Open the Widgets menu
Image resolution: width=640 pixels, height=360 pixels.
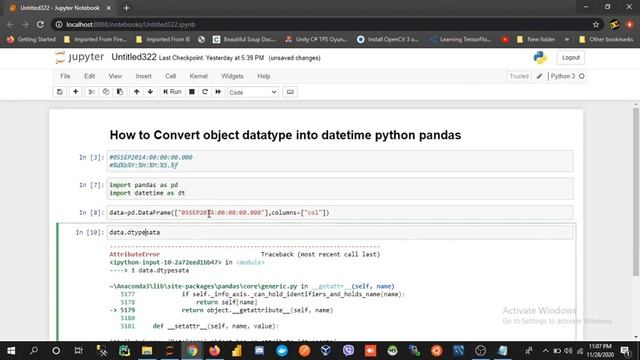tap(232, 76)
